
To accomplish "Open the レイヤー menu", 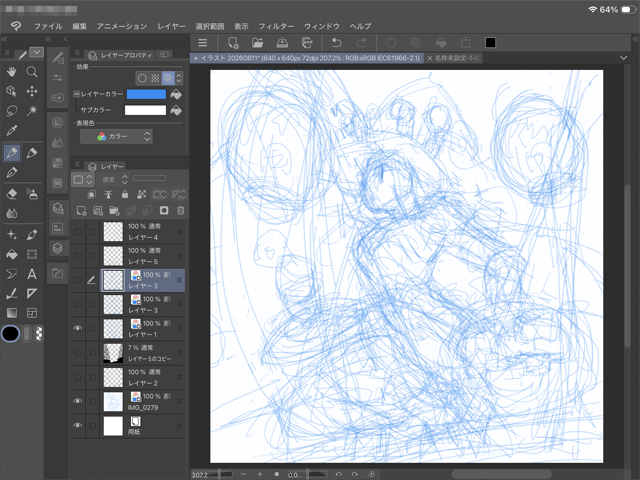I will coord(171,26).
